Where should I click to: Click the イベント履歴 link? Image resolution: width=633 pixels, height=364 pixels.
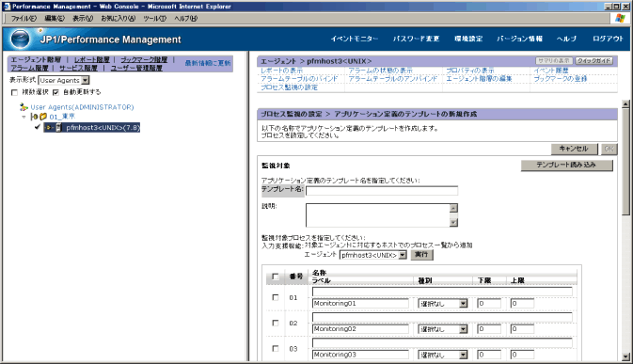pos(551,71)
